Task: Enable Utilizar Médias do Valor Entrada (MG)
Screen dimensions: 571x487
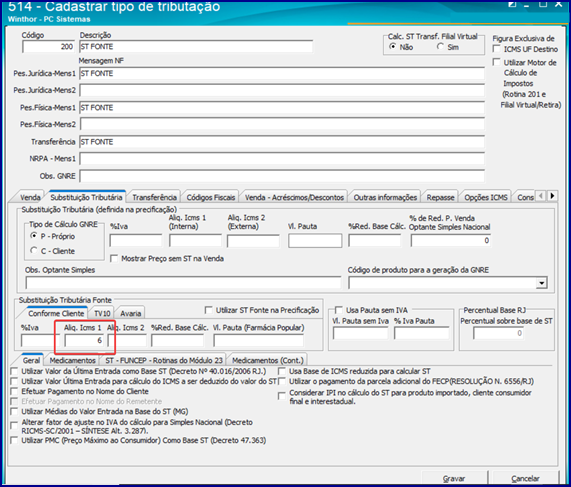Action: click(14, 412)
